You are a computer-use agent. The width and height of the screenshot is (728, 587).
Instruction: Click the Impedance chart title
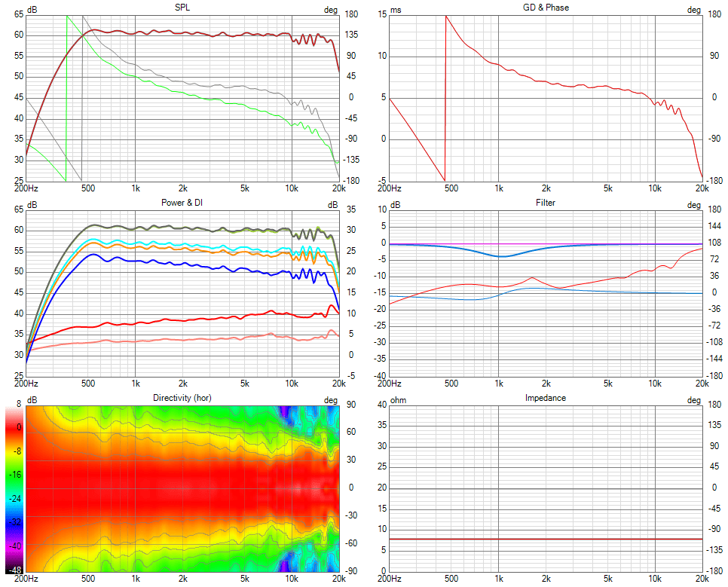point(546,398)
